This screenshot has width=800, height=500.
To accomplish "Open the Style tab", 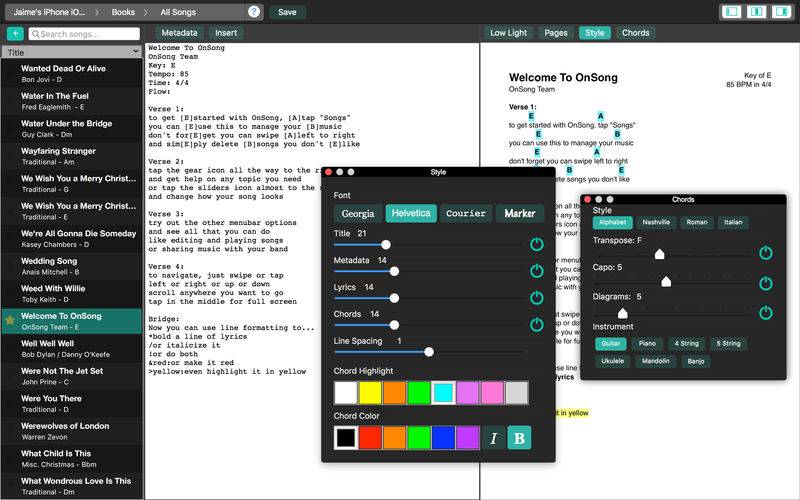I will pos(594,33).
